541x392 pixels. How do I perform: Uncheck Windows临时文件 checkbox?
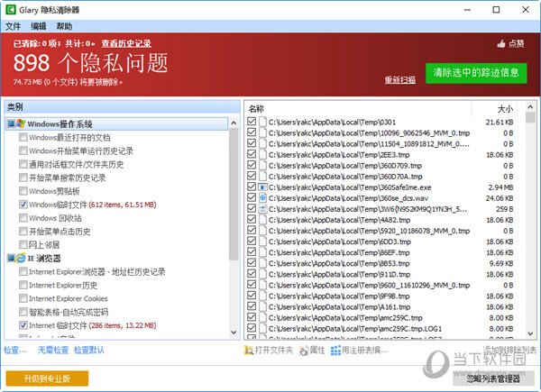click(x=23, y=205)
